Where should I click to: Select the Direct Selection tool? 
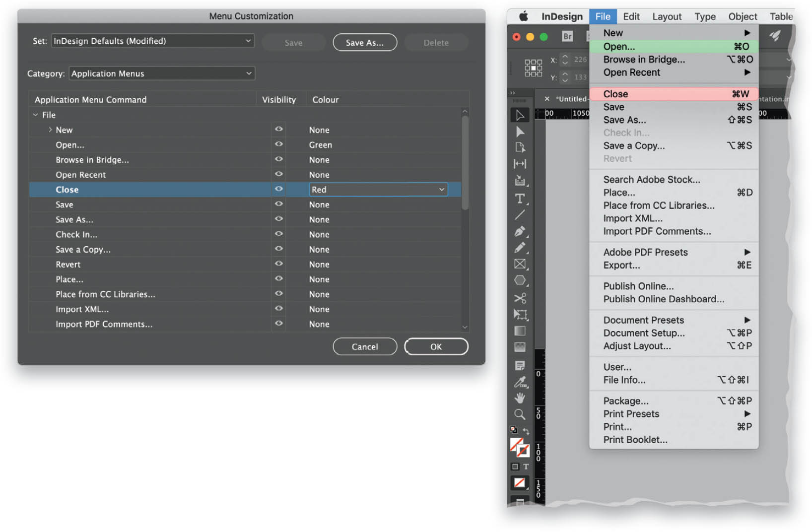pos(520,132)
